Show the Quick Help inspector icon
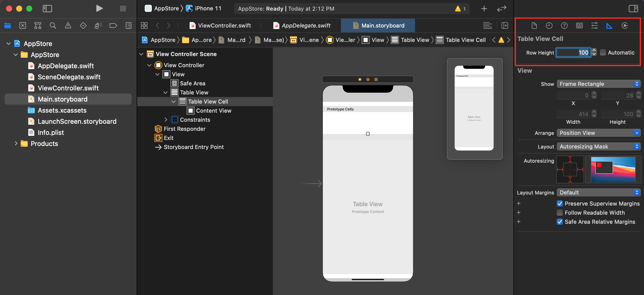Image resolution: width=644 pixels, height=295 pixels. [564, 26]
